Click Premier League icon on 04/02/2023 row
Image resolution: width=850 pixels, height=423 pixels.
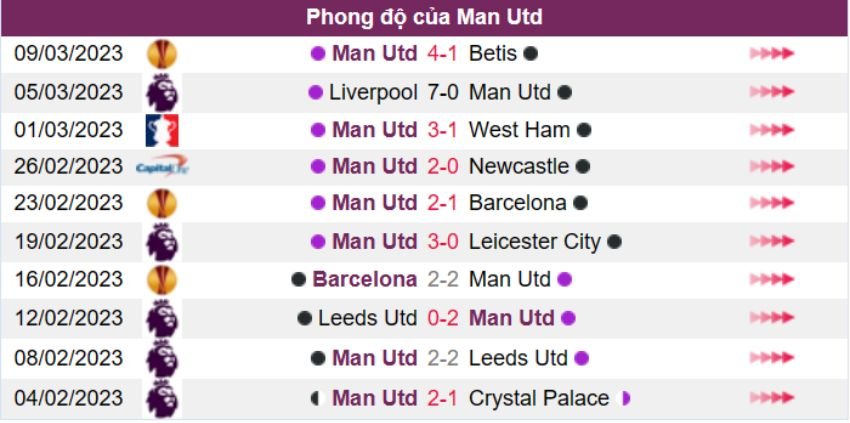(x=161, y=398)
